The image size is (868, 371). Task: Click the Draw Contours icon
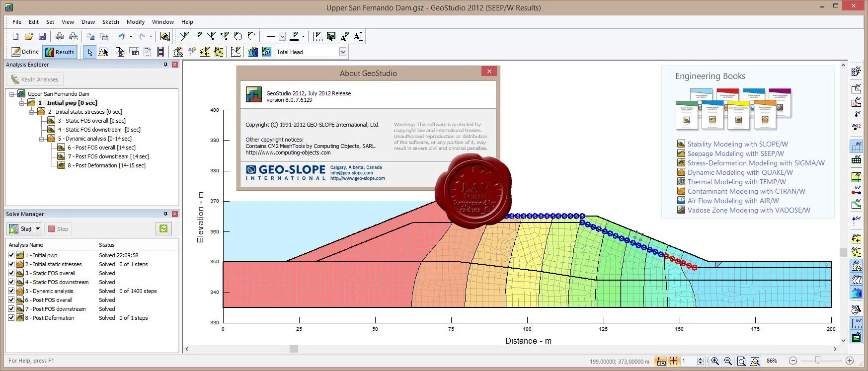(x=253, y=52)
